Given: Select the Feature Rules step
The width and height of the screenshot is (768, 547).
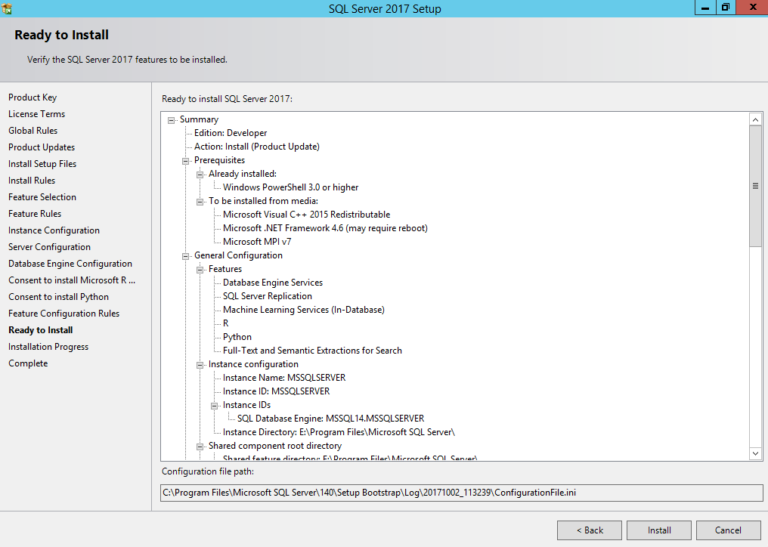Looking at the screenshot, I should coord(35,214).
